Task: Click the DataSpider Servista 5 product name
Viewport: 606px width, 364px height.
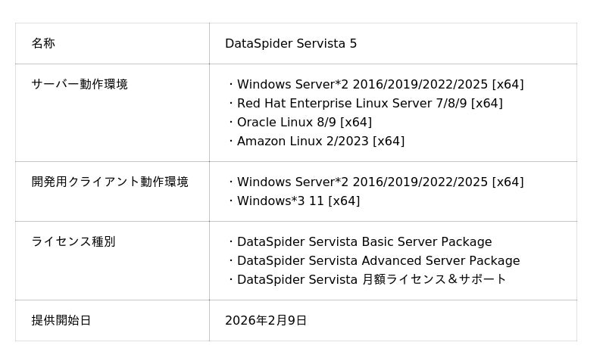Action: (x=291, y=44)
